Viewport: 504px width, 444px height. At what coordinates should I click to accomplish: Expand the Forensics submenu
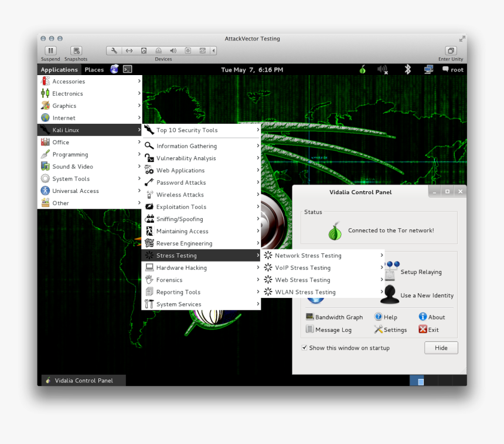258,280
